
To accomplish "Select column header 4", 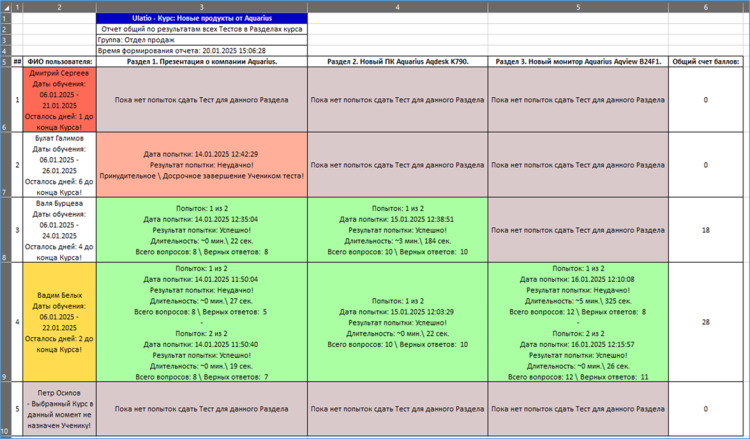I will tap(398, 7).
